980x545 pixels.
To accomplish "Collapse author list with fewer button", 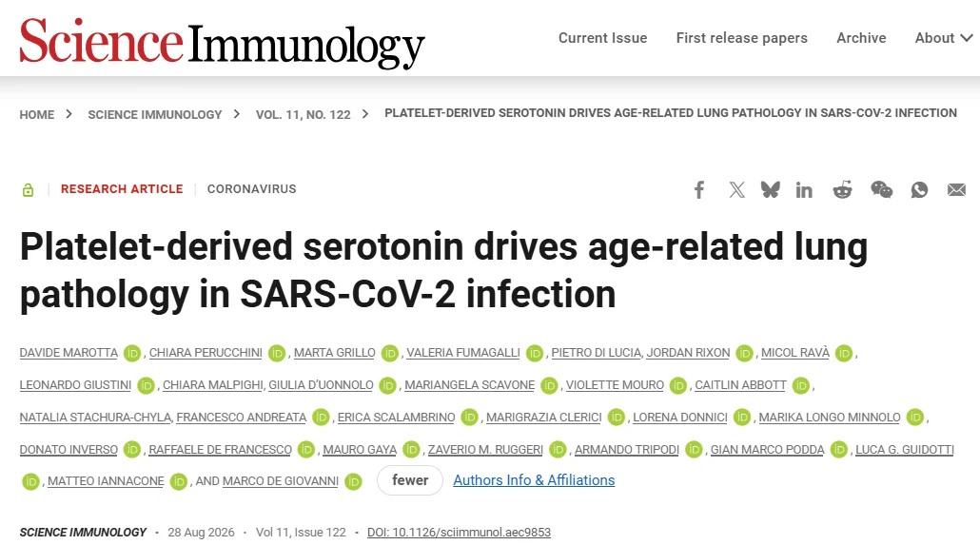I will tap(410, 480).
